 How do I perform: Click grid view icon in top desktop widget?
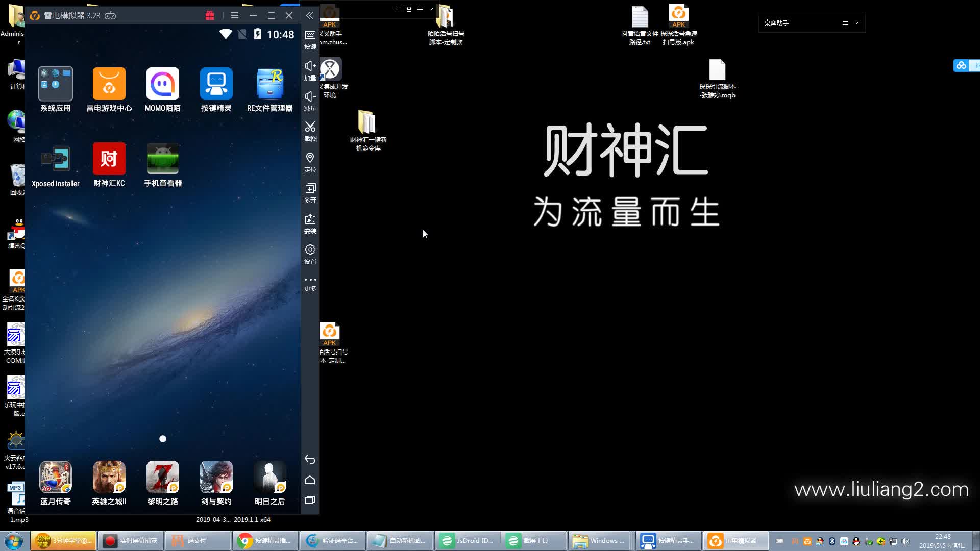click(398, 9)
